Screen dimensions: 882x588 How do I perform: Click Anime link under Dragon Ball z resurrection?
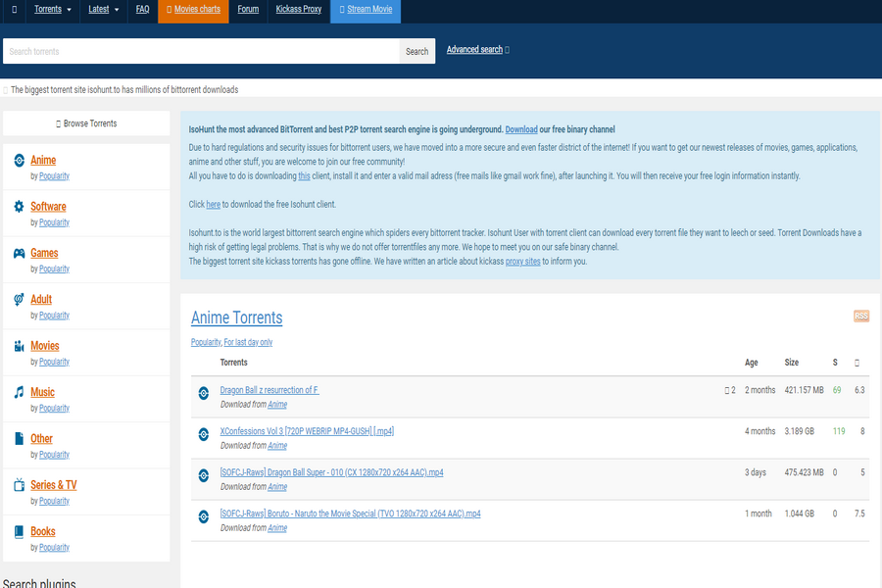[277, 405]
